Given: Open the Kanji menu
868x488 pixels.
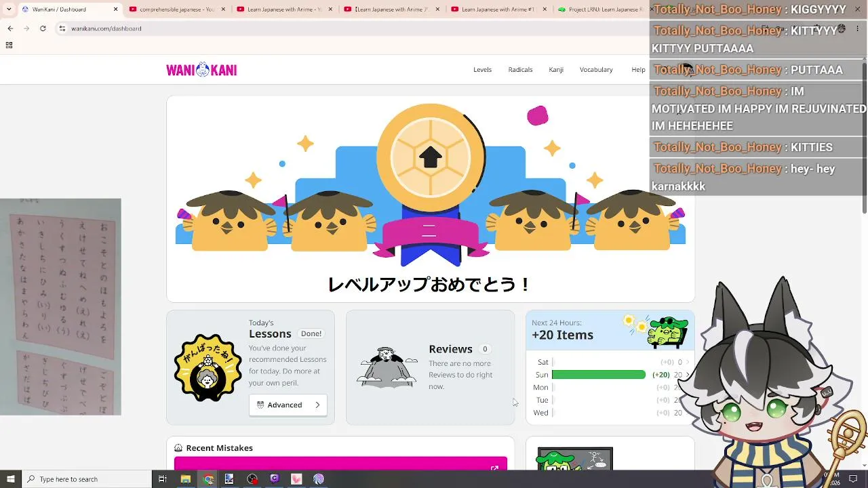Looking at the screenshot, I should click(556, 70).
